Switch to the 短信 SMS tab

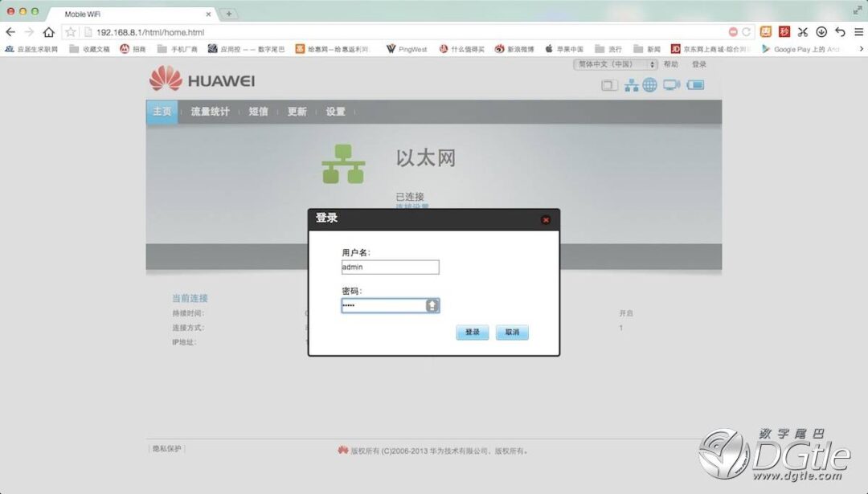[x=258, y=111]
